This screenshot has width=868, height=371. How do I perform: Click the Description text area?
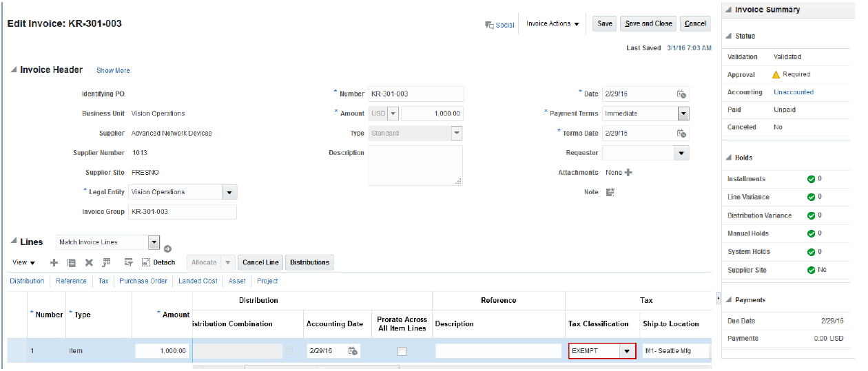point(415,165)
